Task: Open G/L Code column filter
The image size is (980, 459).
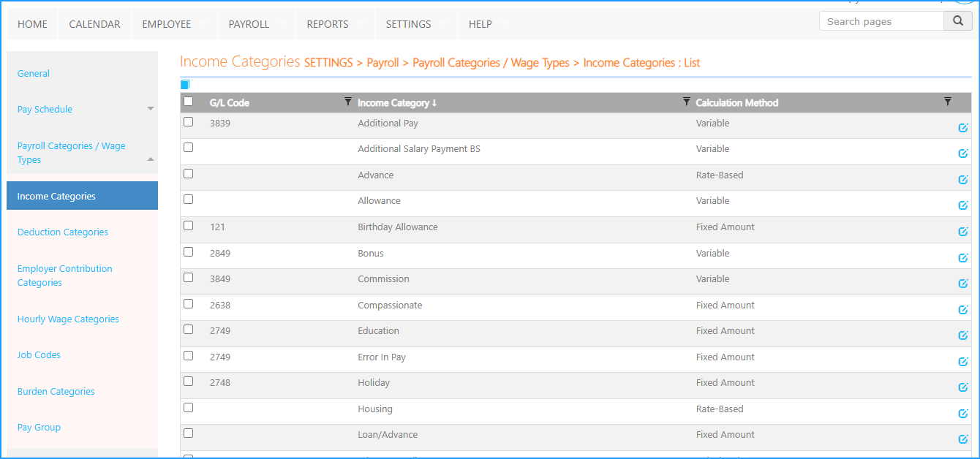Action: pos(348,102)
